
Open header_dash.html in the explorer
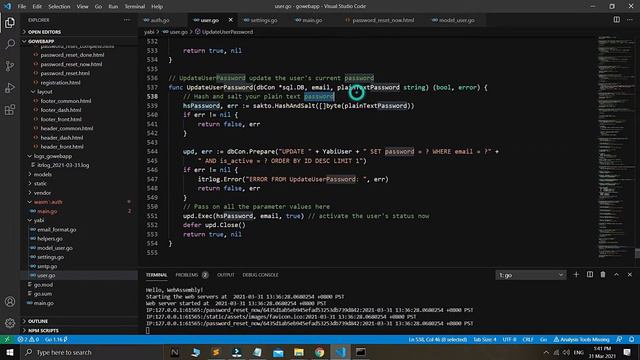62,138
